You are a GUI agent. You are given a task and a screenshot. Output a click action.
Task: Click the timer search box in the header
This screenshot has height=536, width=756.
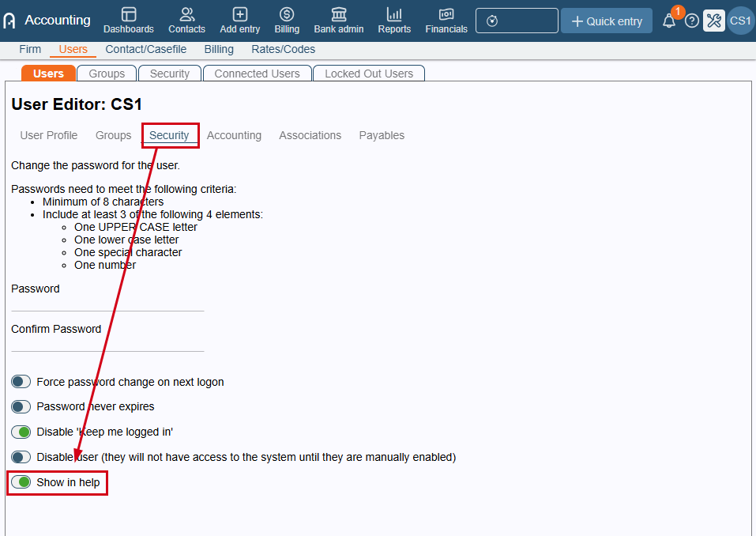517,21
